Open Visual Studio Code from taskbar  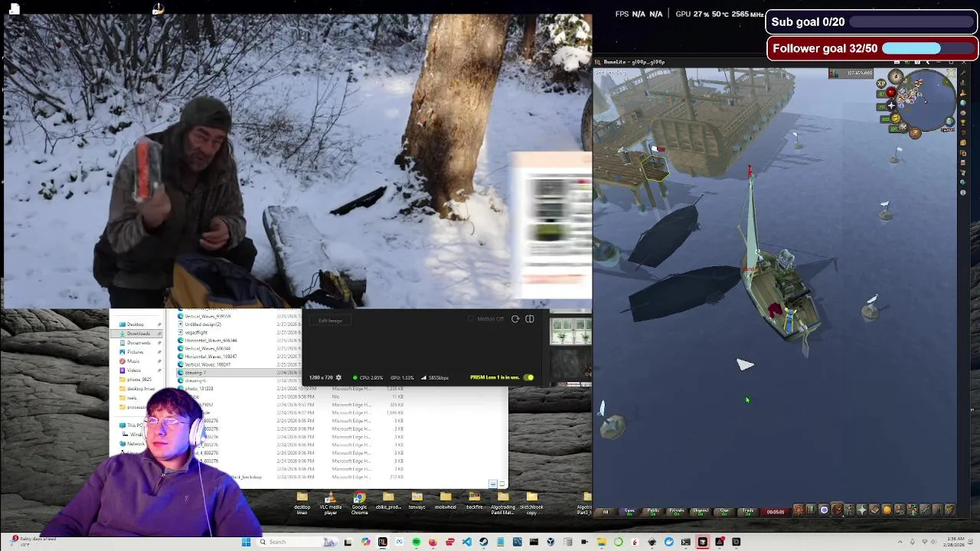pyautogui.click(x=467, y=542)
